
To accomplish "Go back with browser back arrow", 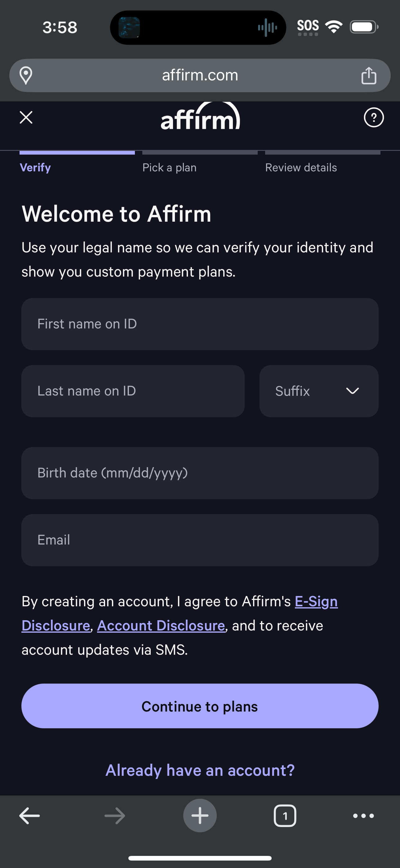I will point(30,816).
